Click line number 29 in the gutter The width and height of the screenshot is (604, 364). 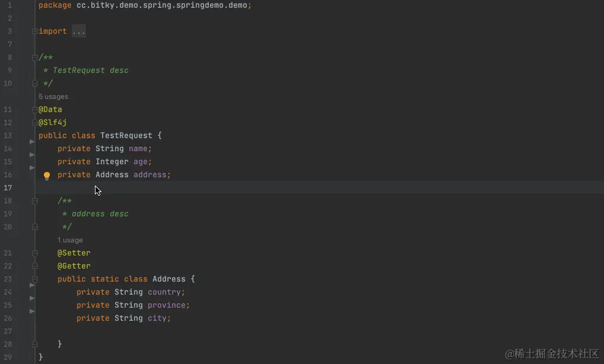point(8,357)
